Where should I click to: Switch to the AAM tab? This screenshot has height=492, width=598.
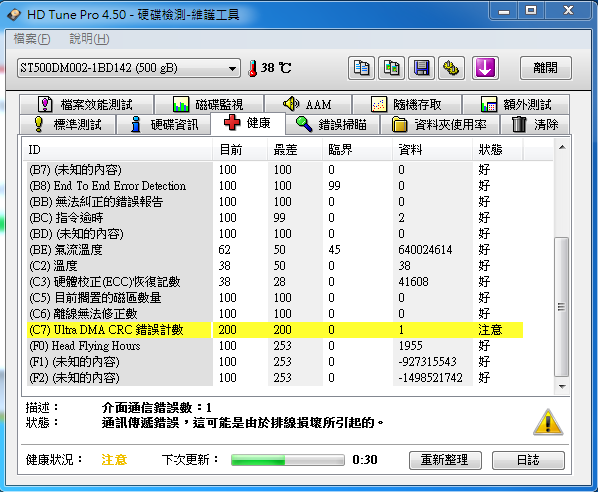(x=308, y=104)
